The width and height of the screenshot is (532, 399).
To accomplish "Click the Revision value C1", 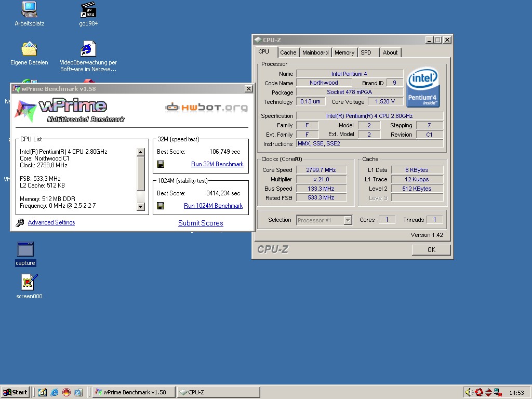I will (430, 135).
